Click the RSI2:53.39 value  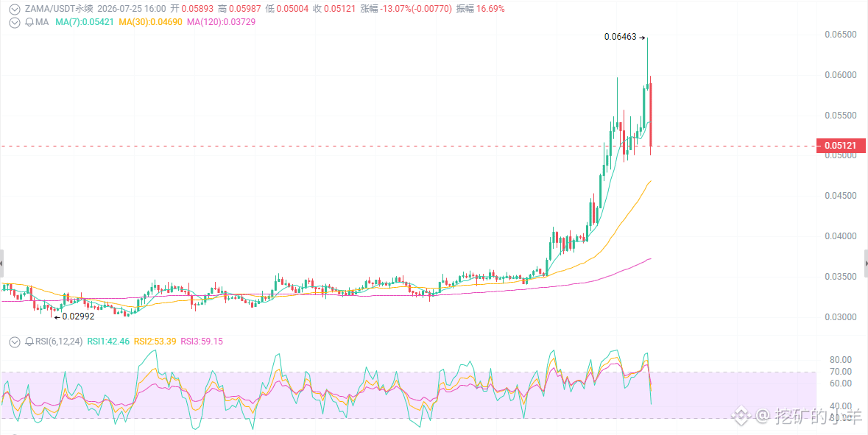pos(155,342)
